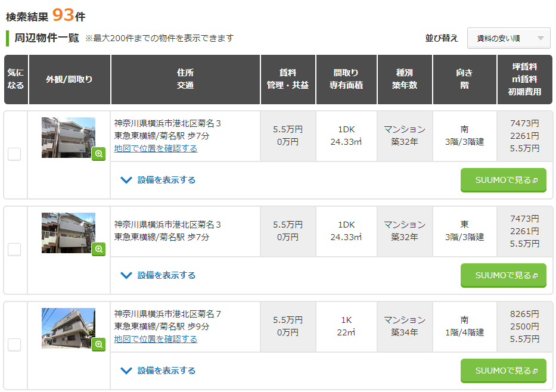The image size is (556, 392).
Task: Open 地図で位置を確認する for the first 菊名3 listing
Action: pyautogui.click(x=156, y=148)
